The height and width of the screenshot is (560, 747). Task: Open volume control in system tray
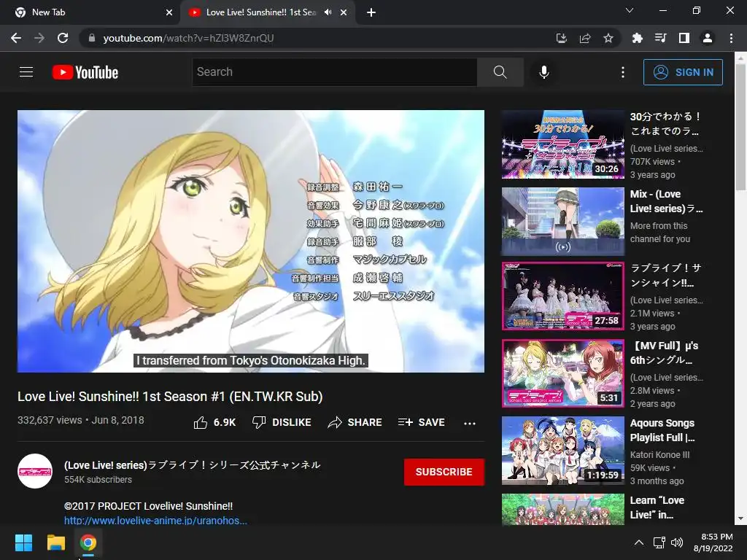click(x=677, y=542)
